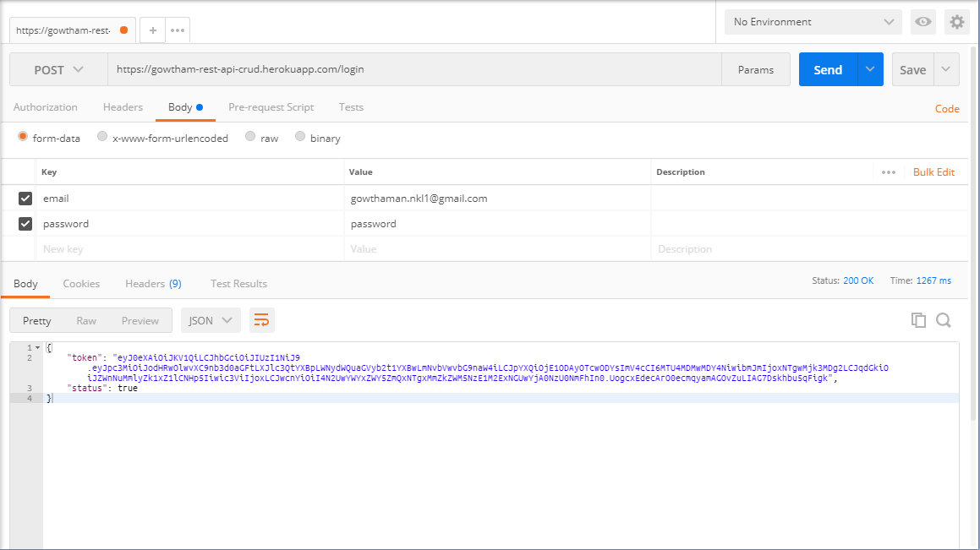
Task: Click the Code link
Action: pos(947,109)
